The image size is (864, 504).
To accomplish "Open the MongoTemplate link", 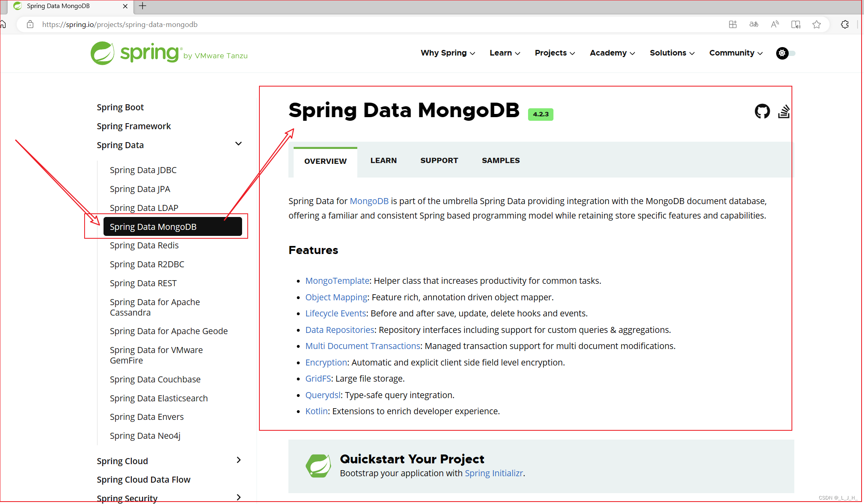I will tap(337, 281).
